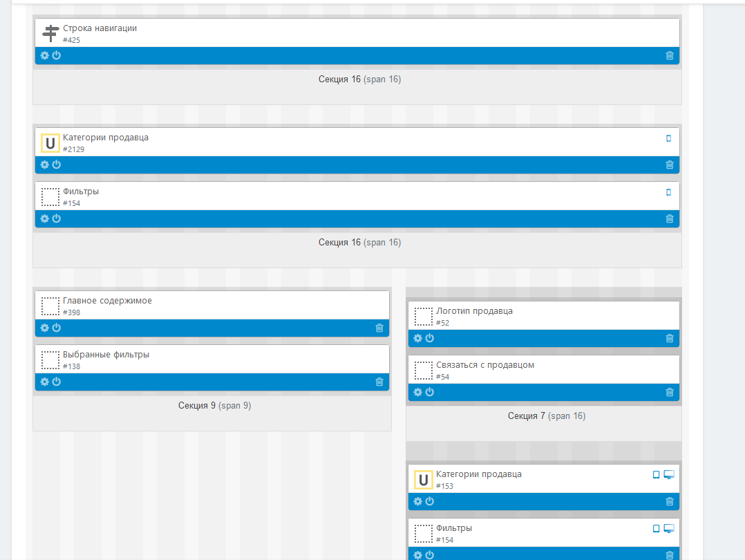Toggle power on Фильтры block with phone icon
The image size is (745, 560).
coord(57,218)
